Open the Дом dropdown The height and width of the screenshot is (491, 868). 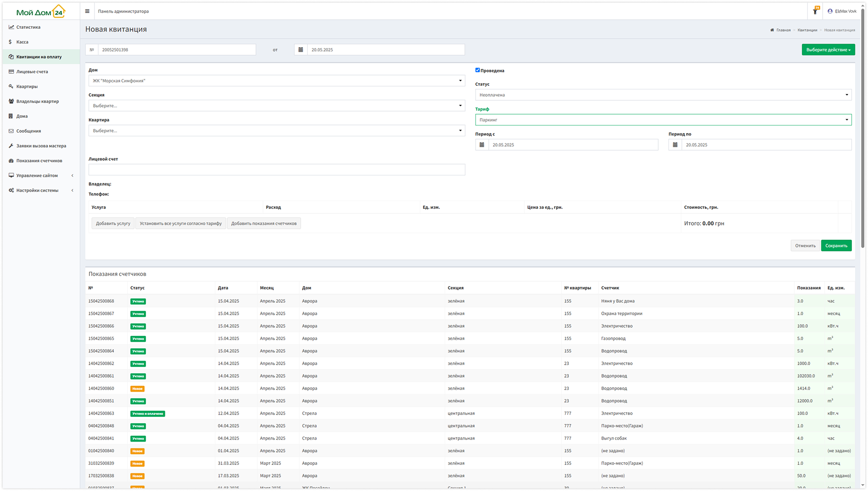pos(276,81)
